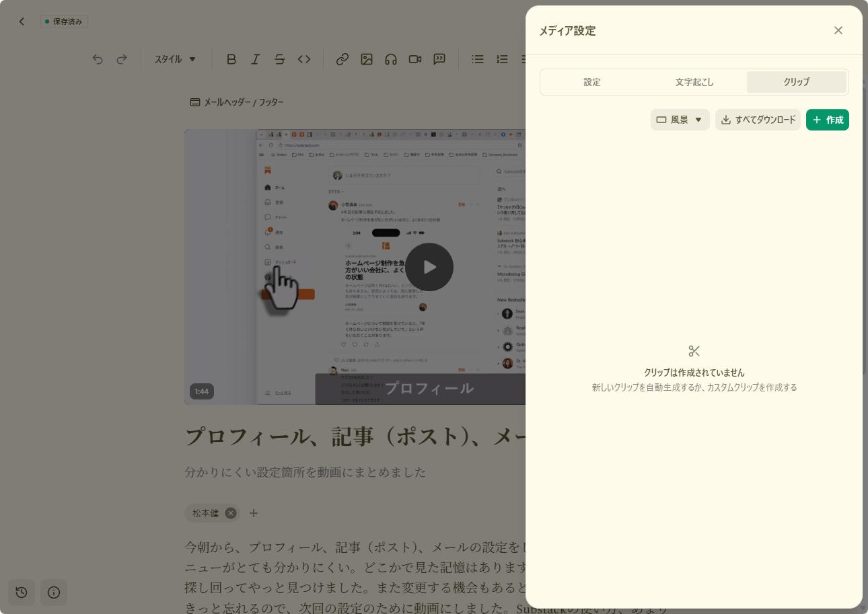Toggle italic formatting
This screenshot has width=868, height=614.
pyautogui.click(x=256, y=59)
